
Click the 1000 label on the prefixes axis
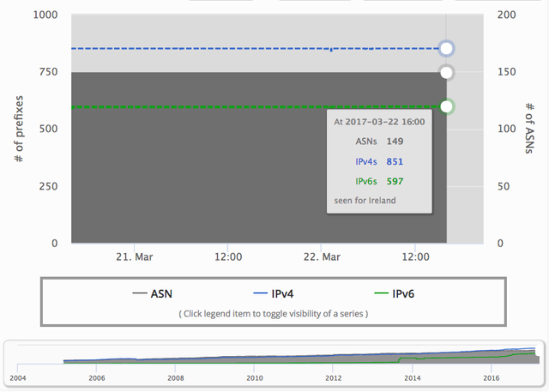[45, 15]
